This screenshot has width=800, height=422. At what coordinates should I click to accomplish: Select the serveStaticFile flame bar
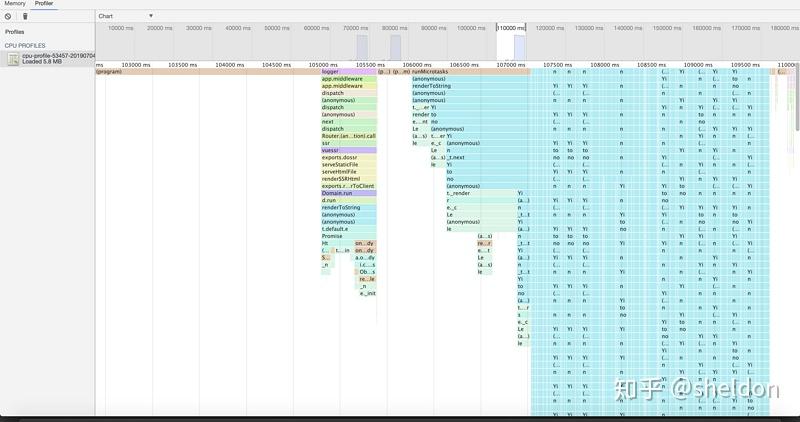click(349, 165)
